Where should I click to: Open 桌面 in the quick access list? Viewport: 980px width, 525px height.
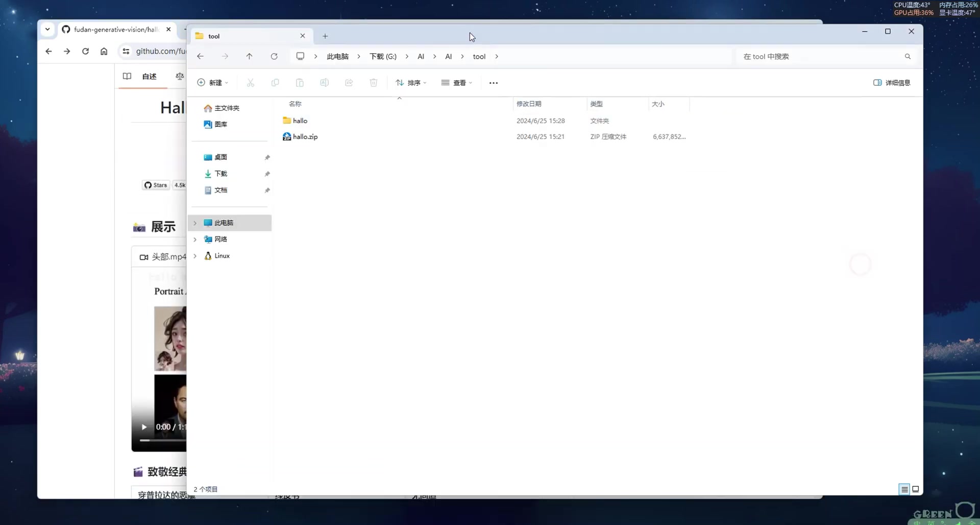[215, 157]
